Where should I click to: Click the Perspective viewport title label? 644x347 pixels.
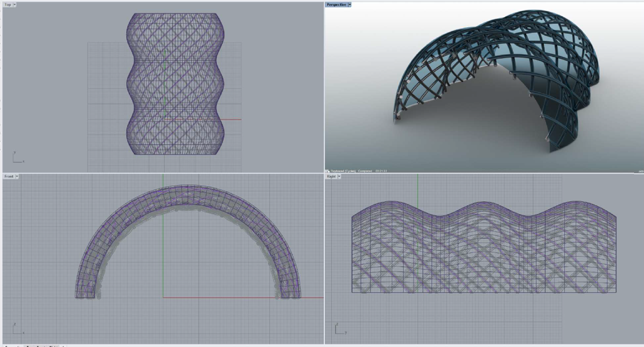(x=336, y=5)
